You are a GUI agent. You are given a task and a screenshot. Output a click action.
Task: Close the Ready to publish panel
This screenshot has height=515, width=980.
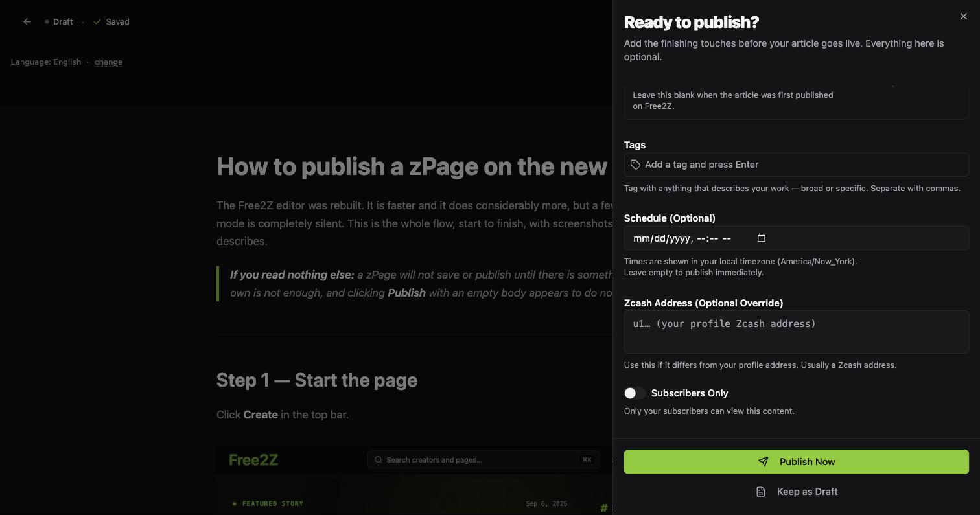[963, 17]
